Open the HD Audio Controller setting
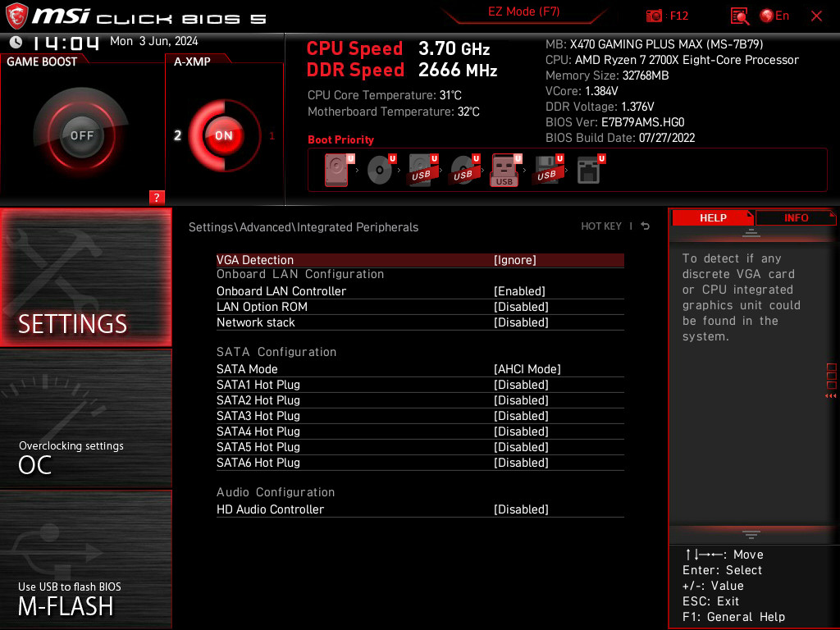Image resolution: width=840 pixels, height=630 pixels. pos(420,509)
